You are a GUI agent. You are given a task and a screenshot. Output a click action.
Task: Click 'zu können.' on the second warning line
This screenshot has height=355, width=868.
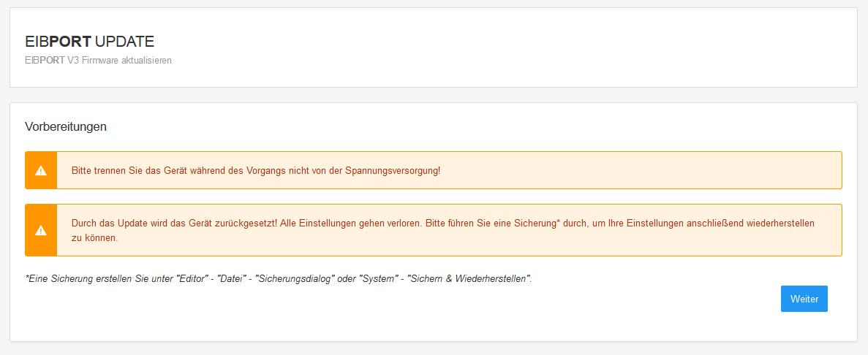94,237
